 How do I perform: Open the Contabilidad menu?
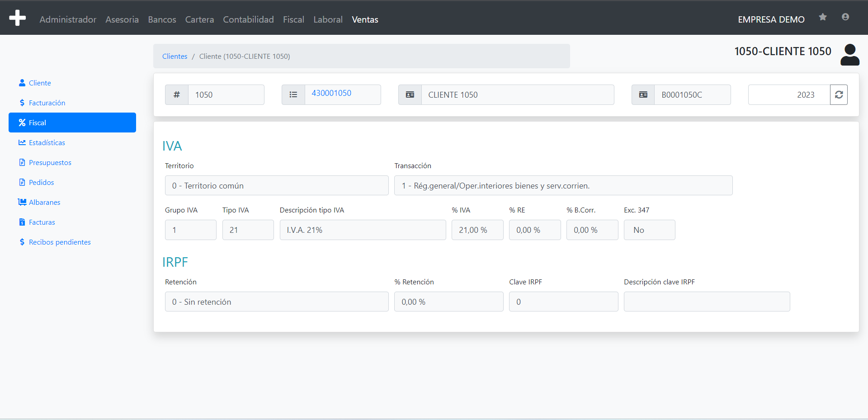(x=248, y=19)
